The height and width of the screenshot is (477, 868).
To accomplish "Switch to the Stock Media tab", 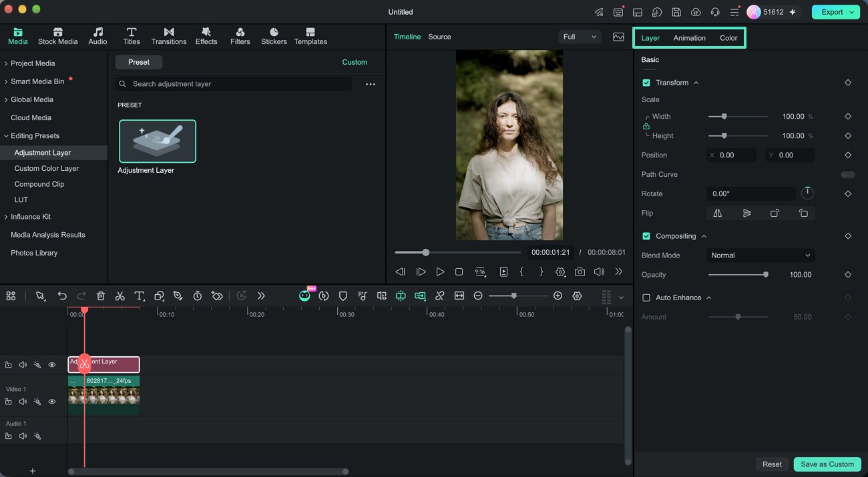I will (x=57, y=36).
